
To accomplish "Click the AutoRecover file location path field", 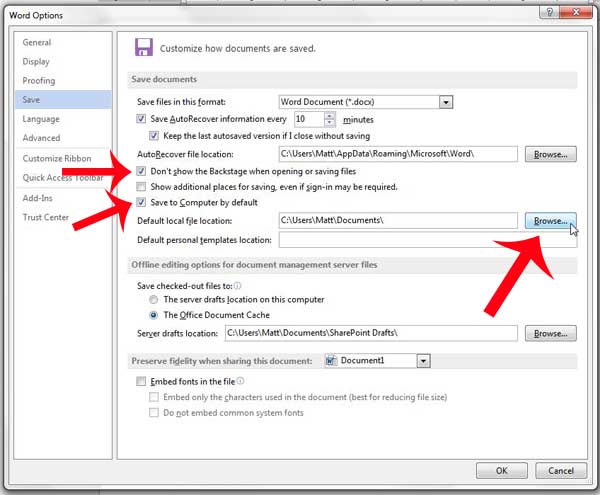I will (398, 154).
